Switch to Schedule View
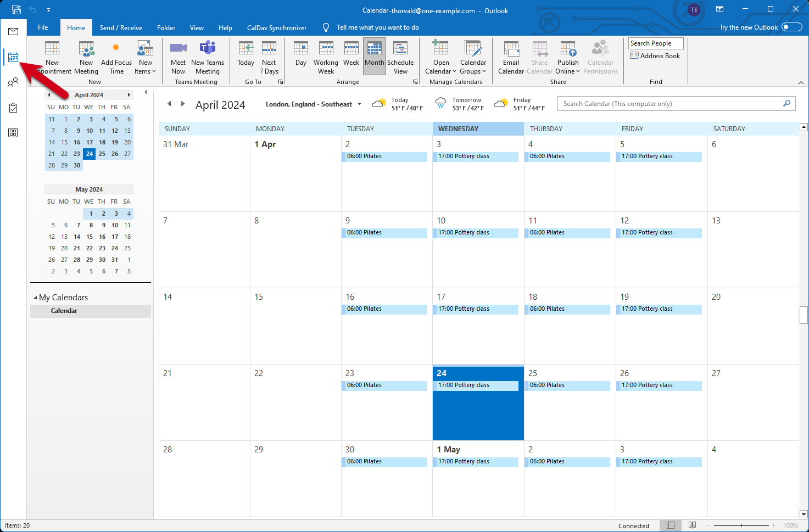The image size is (809, 532). pos(400,58)
